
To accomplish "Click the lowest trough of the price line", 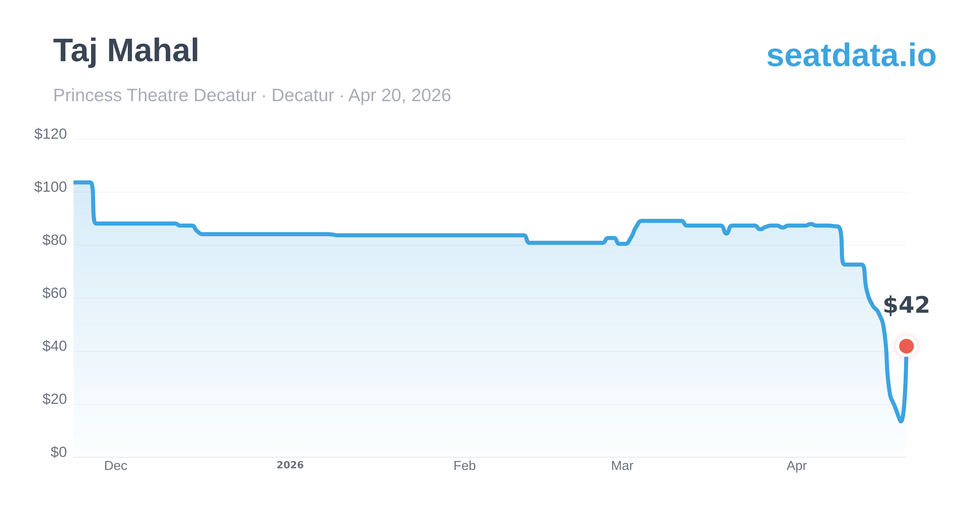I will pos(900,421).
